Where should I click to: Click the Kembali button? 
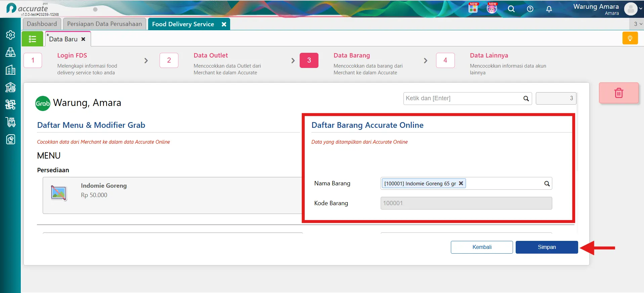(482, 247)
